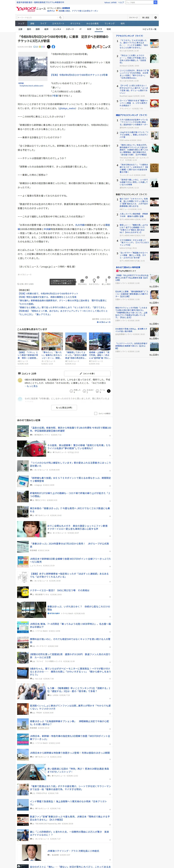Select the エンタメ category tab
174x868 pixels.
(57, 29)
